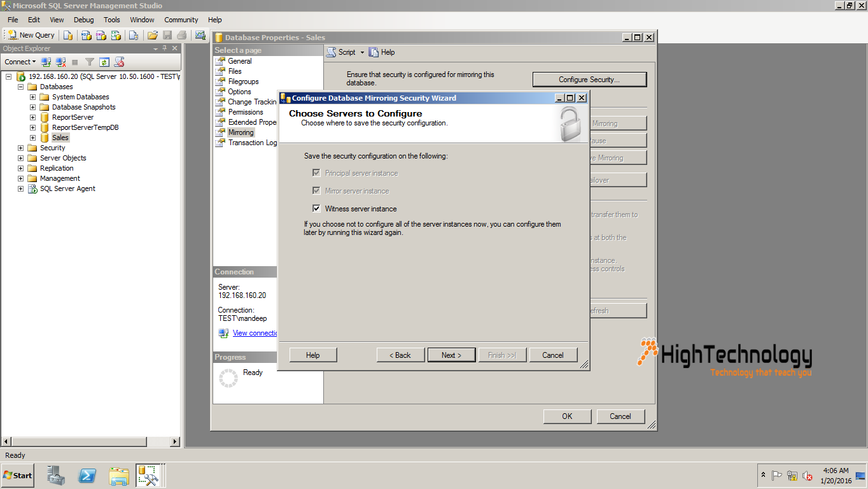Click the Print icon in toolbar
868x489 pixels.
coord(181,35)
